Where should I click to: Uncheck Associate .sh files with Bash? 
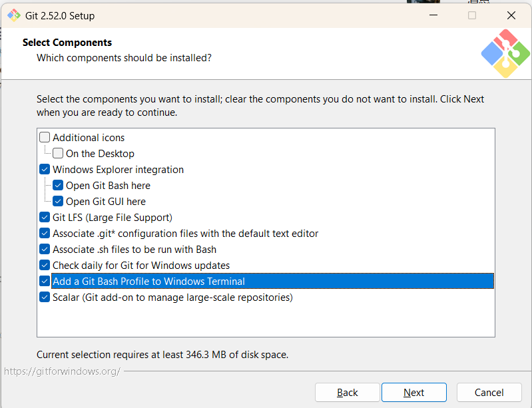(45, 249)
